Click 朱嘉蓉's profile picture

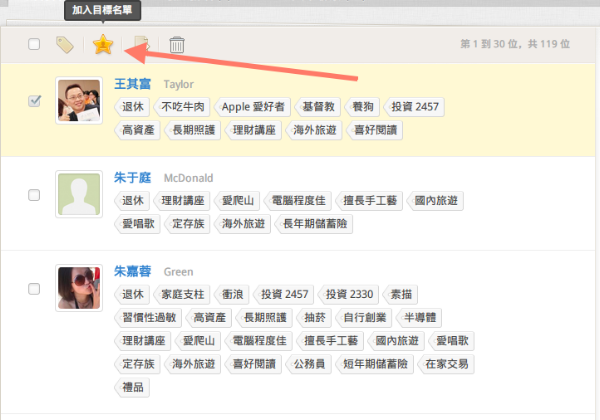tap(79, 288)
